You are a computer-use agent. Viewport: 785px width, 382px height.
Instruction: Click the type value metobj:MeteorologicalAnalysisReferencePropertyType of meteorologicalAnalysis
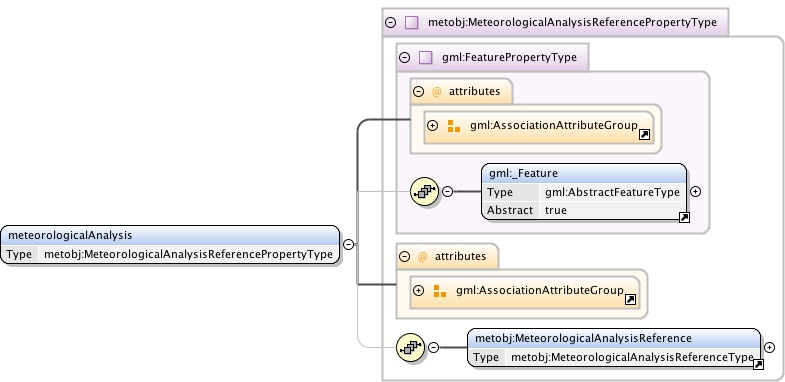click(188, 254)
